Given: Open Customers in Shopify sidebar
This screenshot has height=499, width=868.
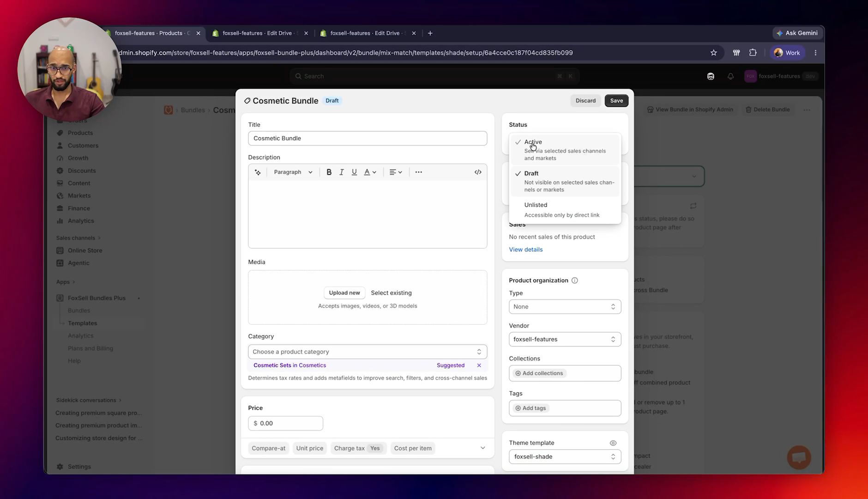Looking at the screenshot, I should 83,146.
